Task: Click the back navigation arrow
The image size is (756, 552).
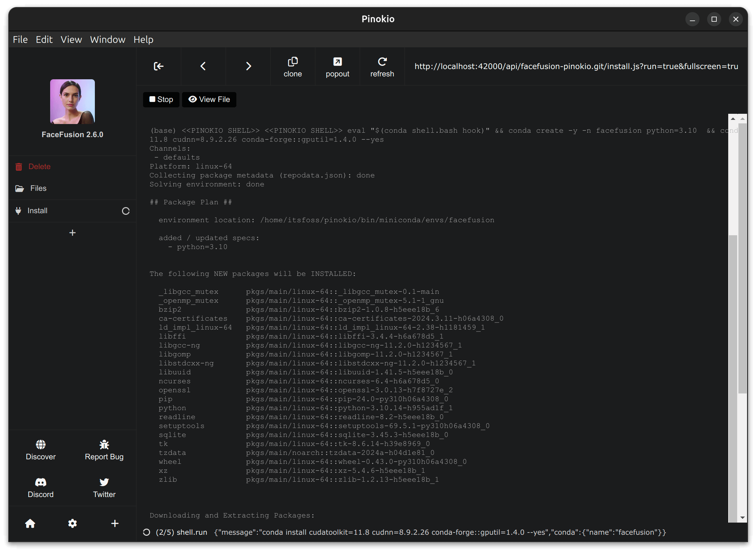Action: [x=202, y=65]
